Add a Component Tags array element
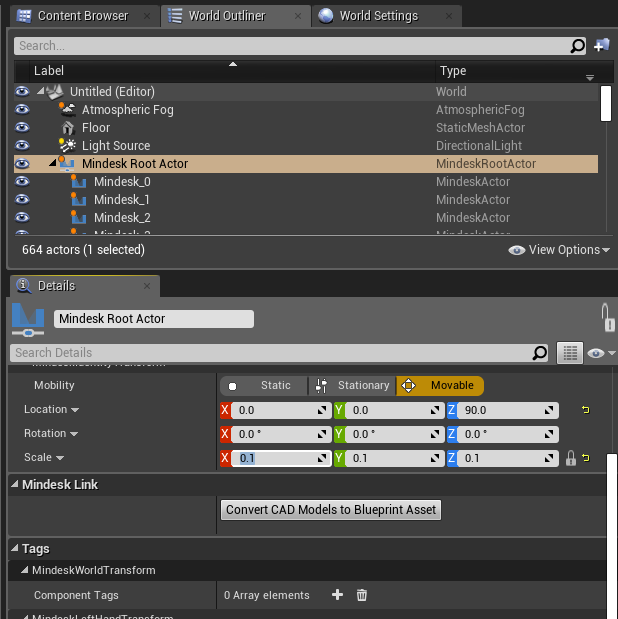618x619 pixels. [x=337, y=595]
